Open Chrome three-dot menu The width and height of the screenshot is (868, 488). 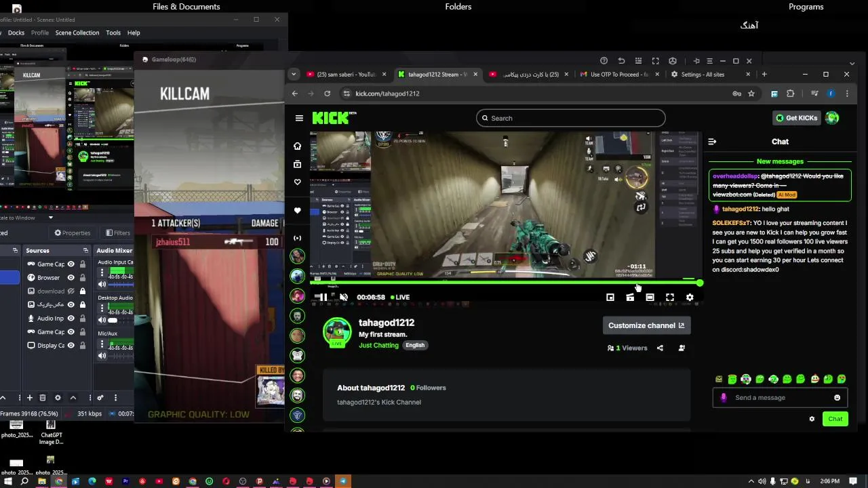pos(847,94)
